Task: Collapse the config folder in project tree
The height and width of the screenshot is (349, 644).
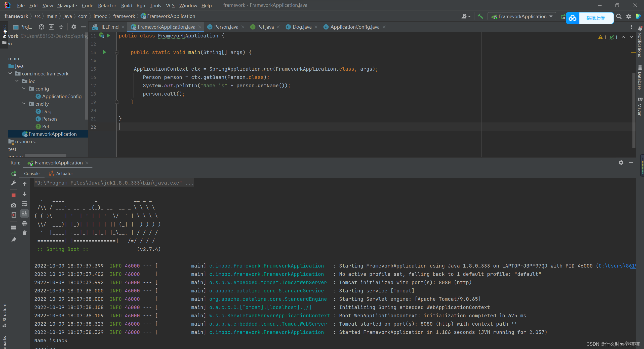Action: (24, 89)
